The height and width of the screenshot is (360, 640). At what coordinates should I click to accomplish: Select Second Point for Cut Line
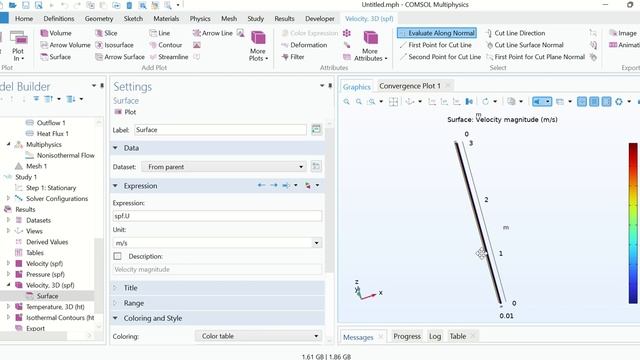pos(440,57)
